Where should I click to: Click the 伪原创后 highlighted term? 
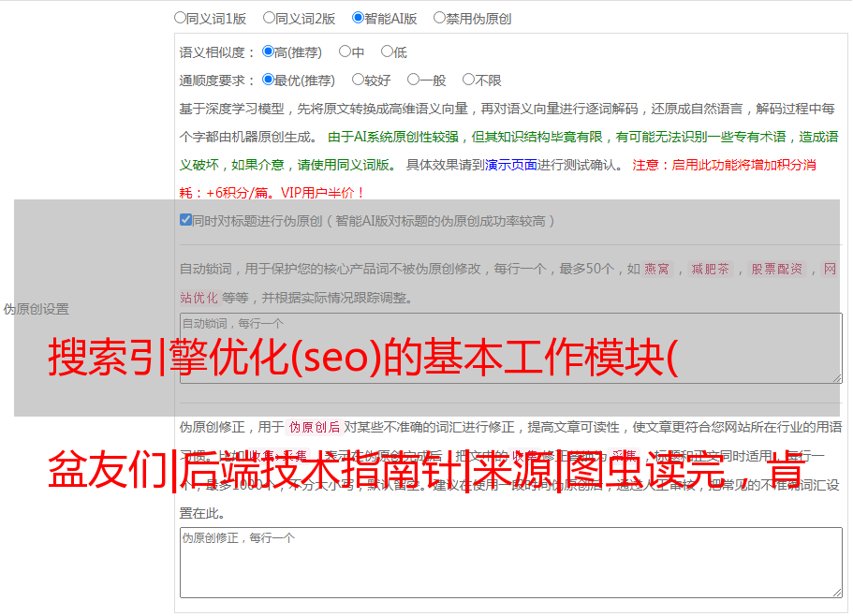(315, 427)
